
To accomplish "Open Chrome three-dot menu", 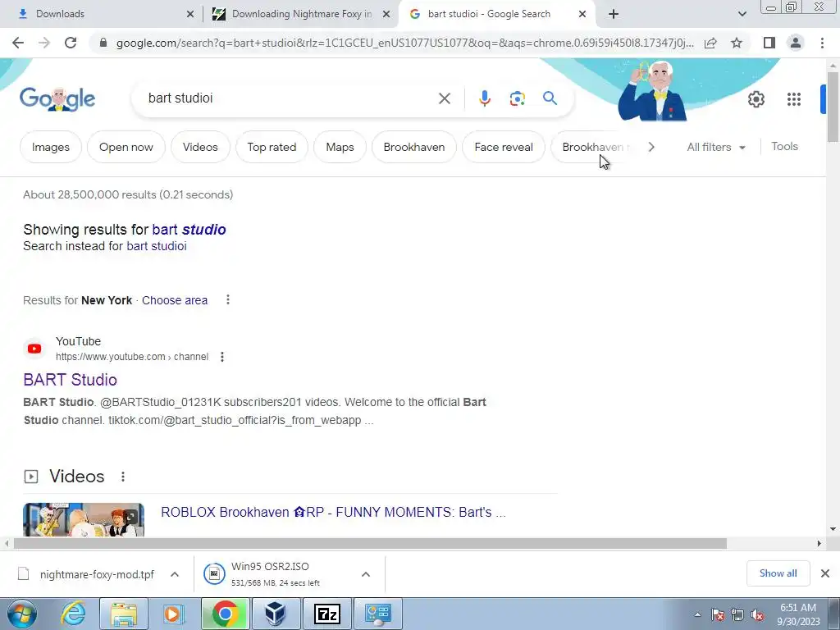I will 822,43.
